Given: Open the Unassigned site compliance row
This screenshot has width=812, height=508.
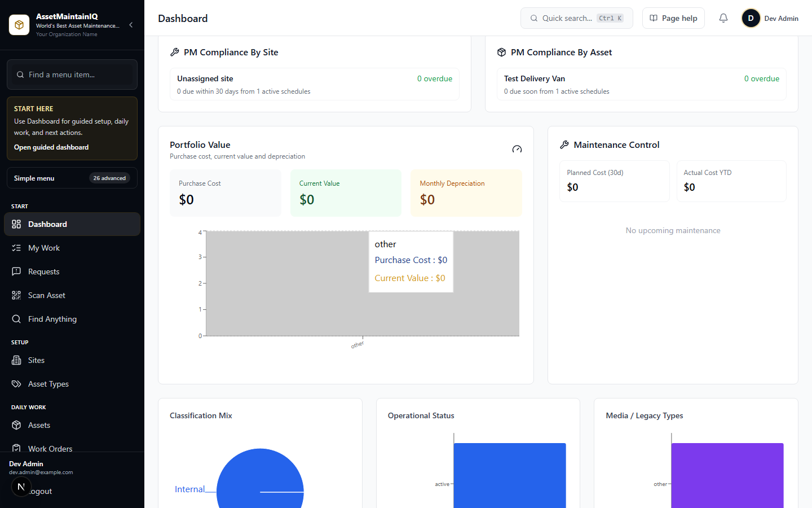Looking at the screenshot, I should point(315,84).
